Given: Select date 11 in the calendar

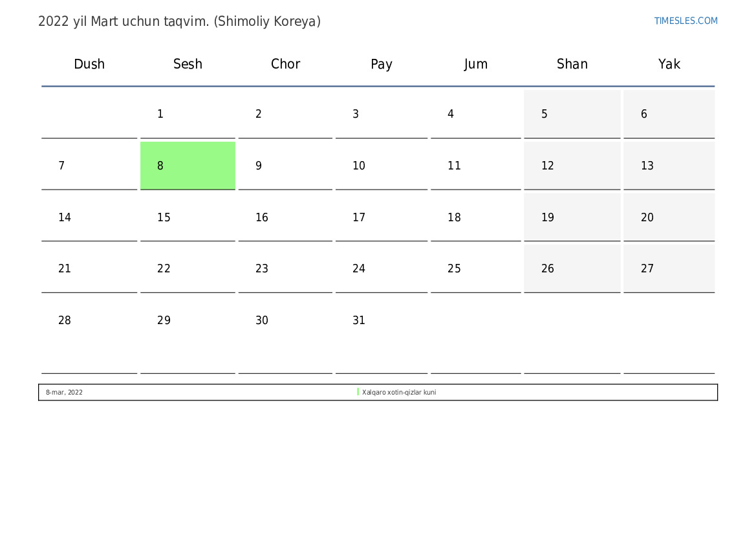Looking at the screenshot, I should (x=476, y=166).
